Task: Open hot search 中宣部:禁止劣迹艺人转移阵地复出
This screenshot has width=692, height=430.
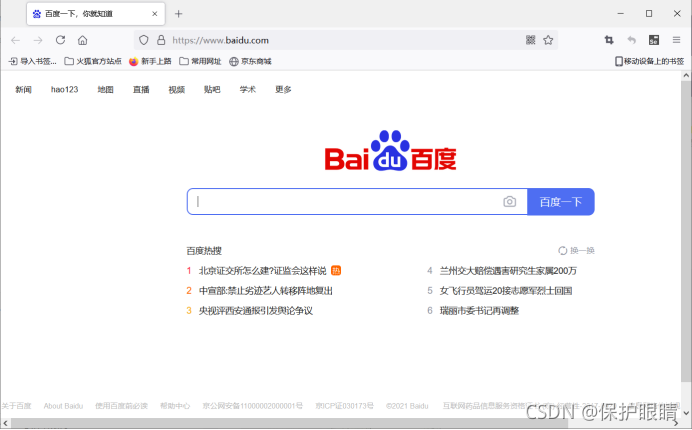Action: coord(266,290)
